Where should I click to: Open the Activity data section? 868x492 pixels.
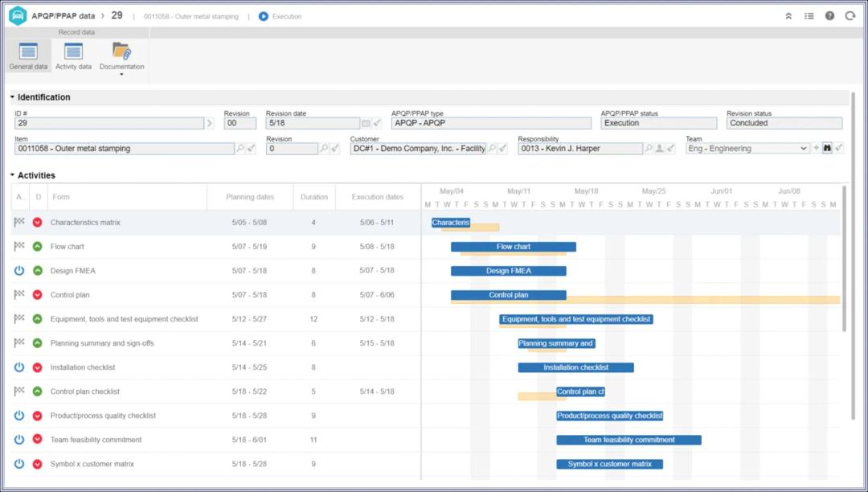click(73, 56)
